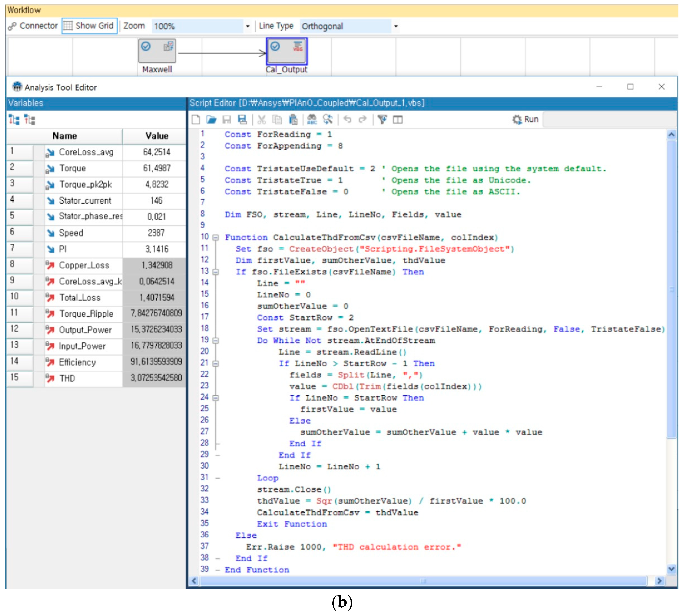Click the horizontal scrollbar right arrow
This screenshot has height=616, width=686.
659,581
